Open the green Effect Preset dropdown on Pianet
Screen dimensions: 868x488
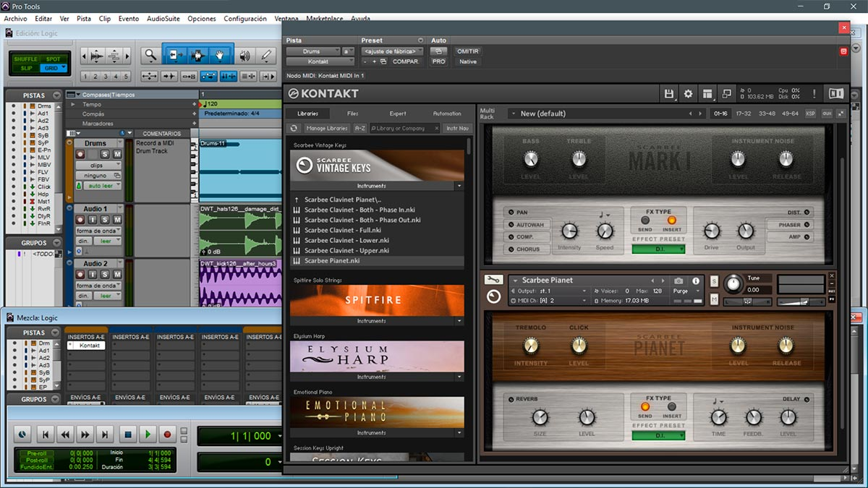click(658, 435)
